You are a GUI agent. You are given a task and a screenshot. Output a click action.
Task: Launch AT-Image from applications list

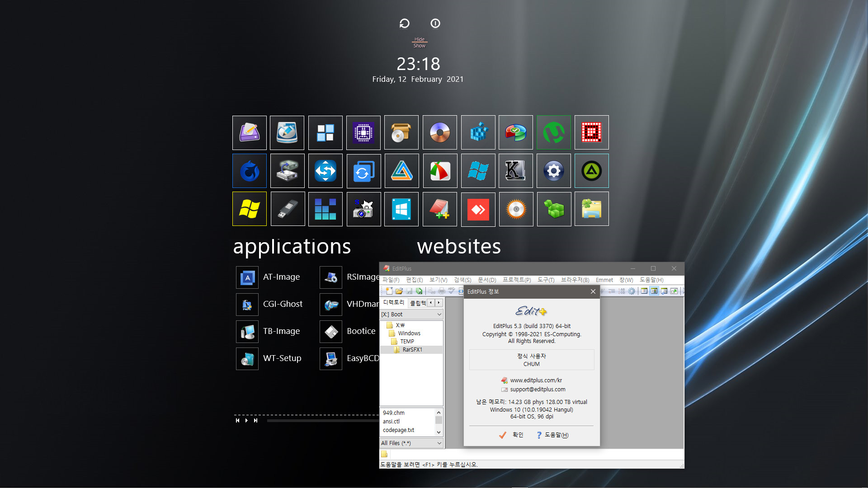(269, 277)
